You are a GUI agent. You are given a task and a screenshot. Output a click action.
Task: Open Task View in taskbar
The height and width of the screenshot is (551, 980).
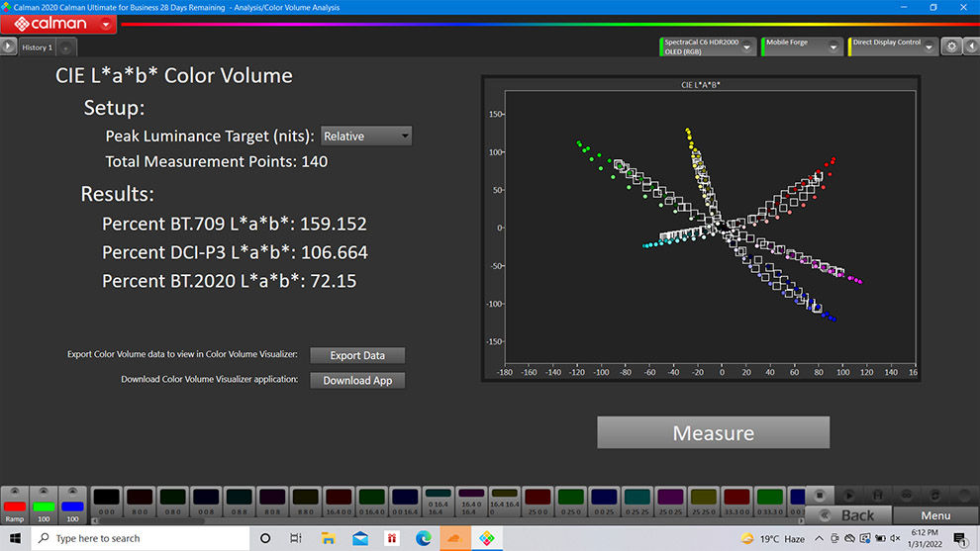coord(296,538)
